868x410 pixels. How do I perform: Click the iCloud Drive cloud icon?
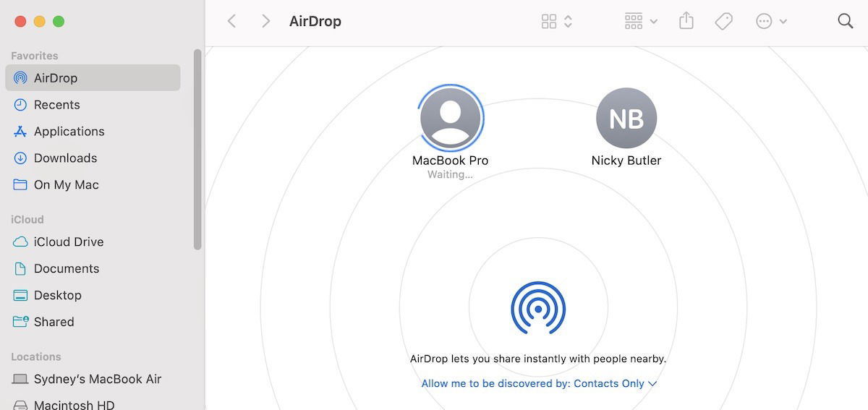pos(20,242)
